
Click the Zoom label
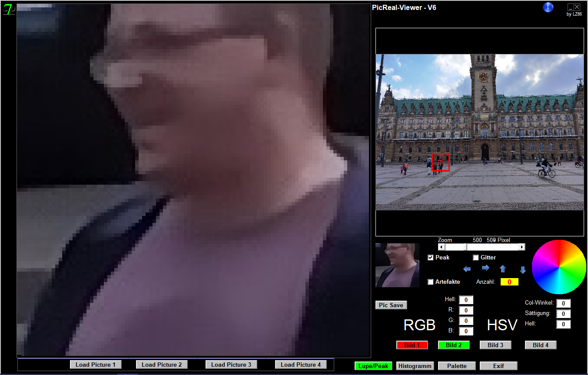[445, 240]
